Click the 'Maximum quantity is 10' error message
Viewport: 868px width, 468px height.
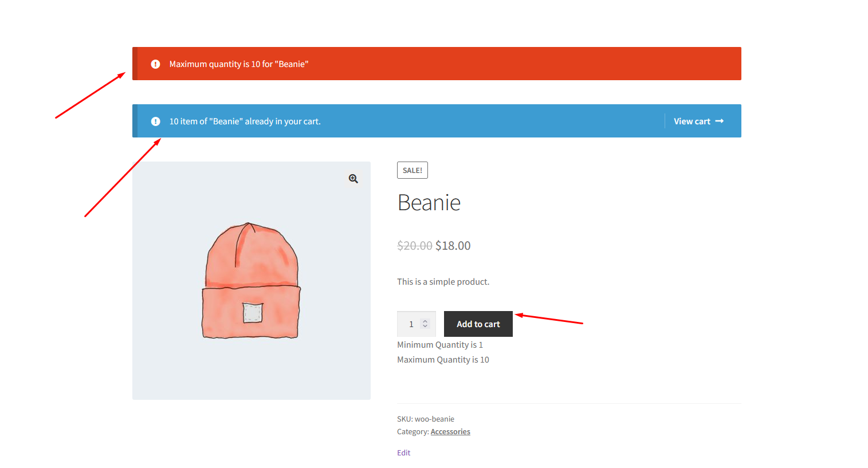pyautogui.click(x=238, y=64)
